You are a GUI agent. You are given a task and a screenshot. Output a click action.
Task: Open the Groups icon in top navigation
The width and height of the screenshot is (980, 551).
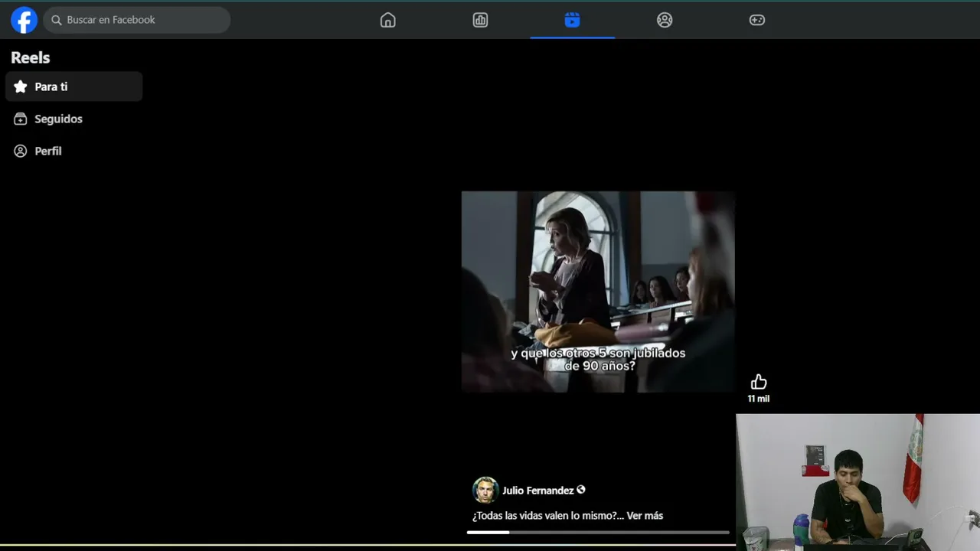tap(665, 20)
